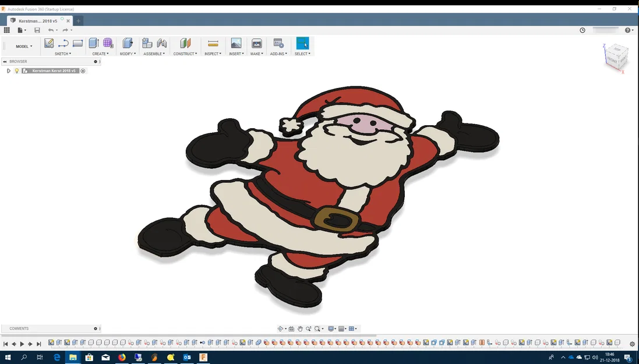Viewport: 639px width, 364px height.
Task: Open the ASSEMBLE menu
Action: coord(154,54)
